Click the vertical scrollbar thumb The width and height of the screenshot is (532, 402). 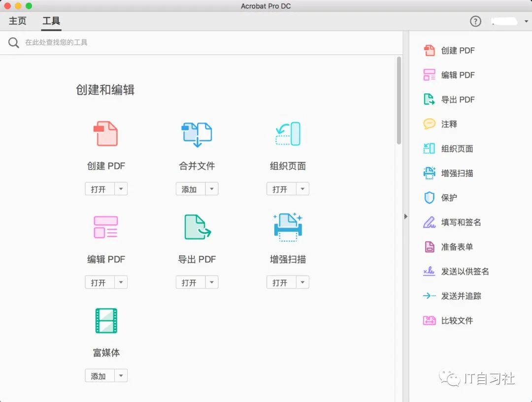pos(399,100)
